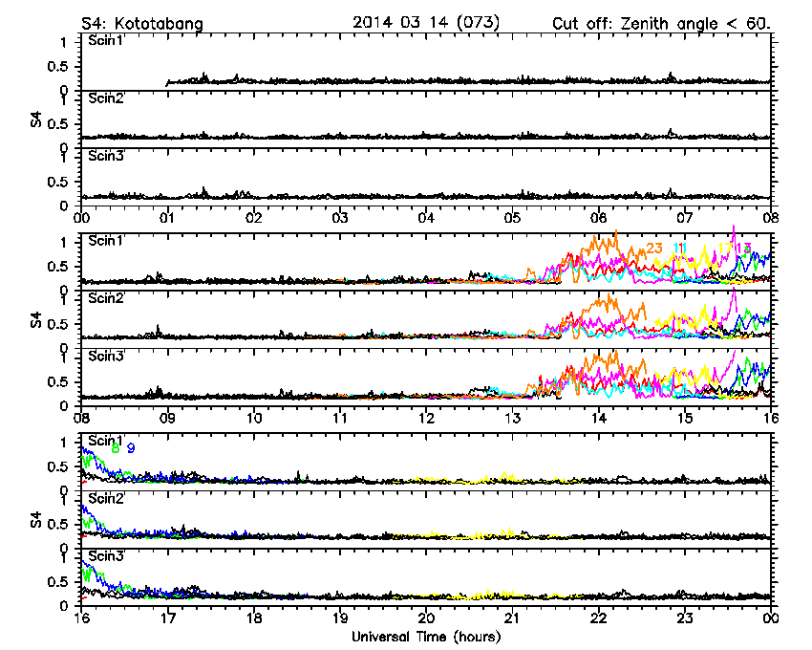
Task: Click the blue satellite label '9'
Action: [131, 448]
